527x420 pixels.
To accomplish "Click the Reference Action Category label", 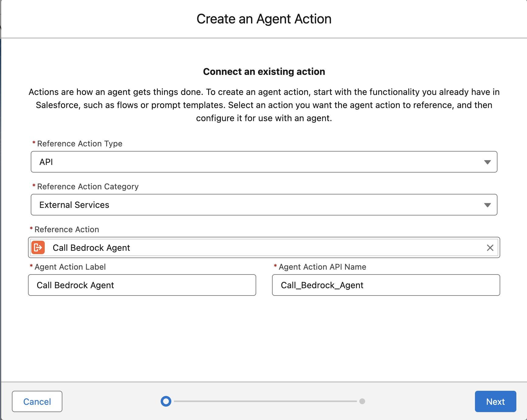I will pyautogui.click(x=88, y=187).
